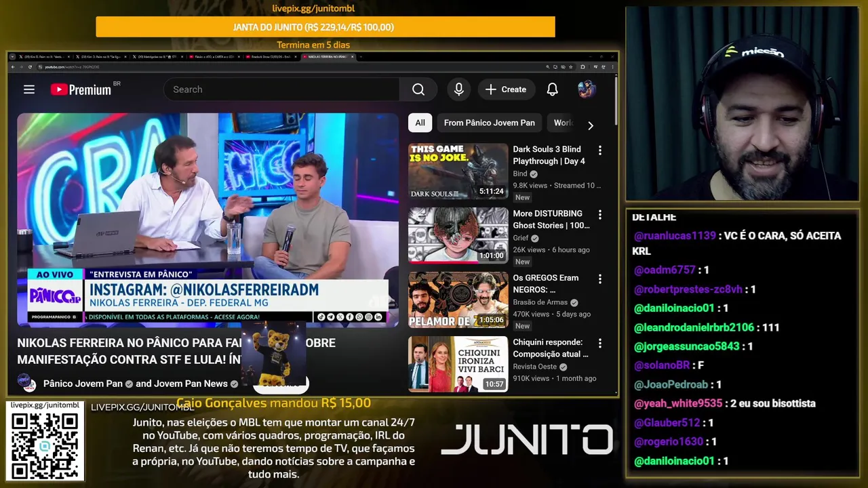Open options for Dark Souls 3 Blind video
The height and width of the screenshot is (488, 868).
tap(599, 150)
